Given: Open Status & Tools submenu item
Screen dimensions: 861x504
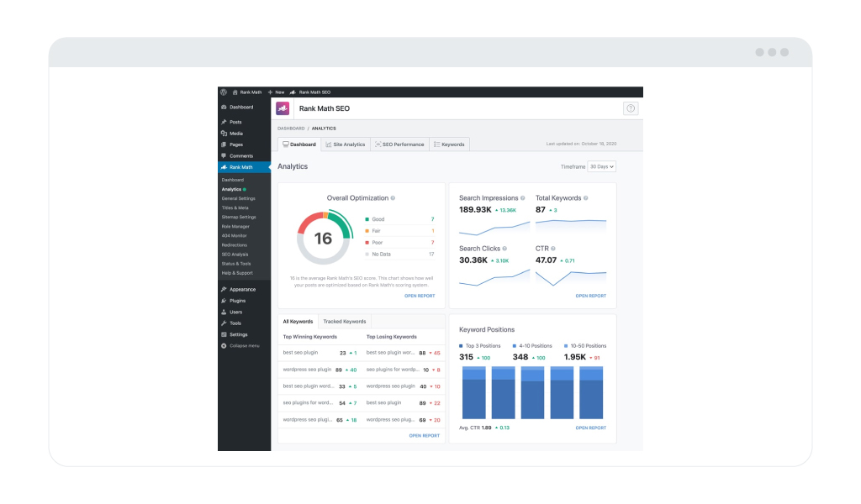Looking at the screenshot, I should 236,264.
